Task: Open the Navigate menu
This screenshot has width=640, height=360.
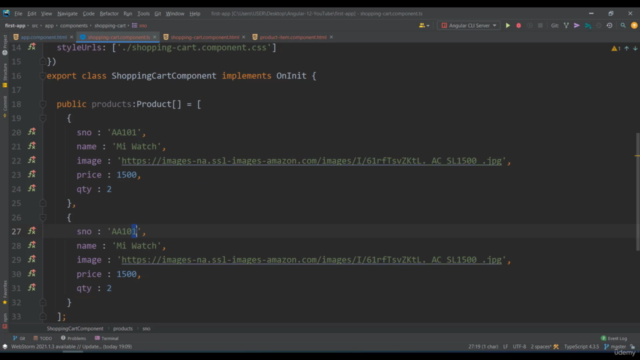Action: (67, 13)
